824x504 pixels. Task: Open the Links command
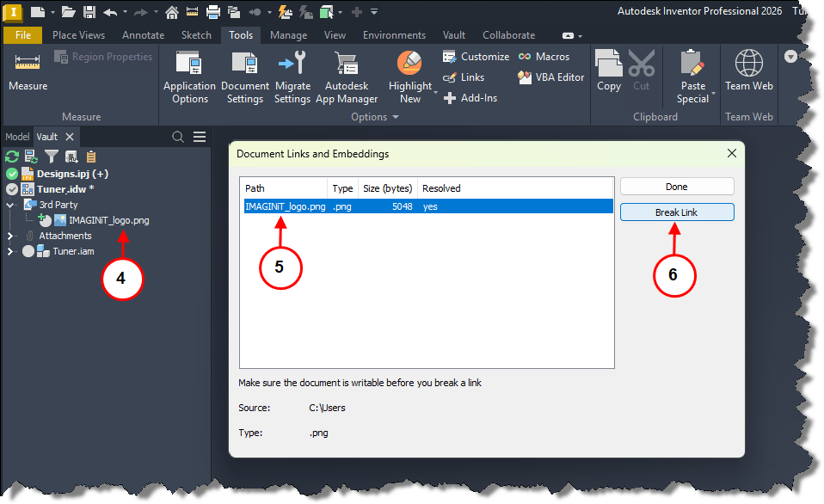pos(464,77)
